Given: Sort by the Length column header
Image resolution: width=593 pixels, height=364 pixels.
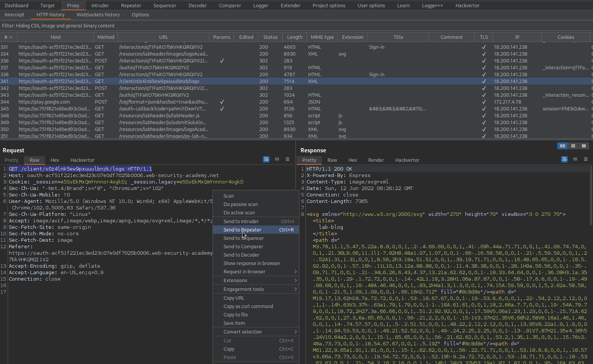Looking at the screenshot, I should [294, 37].
